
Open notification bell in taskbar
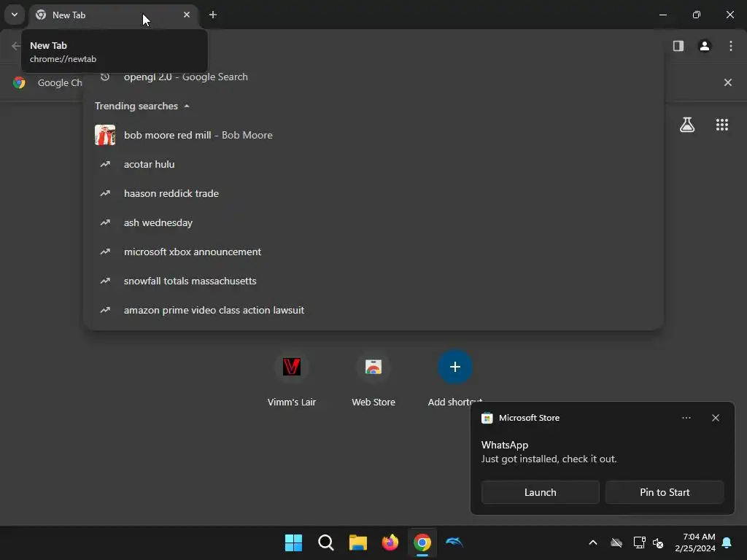click(x=727, y=542)
